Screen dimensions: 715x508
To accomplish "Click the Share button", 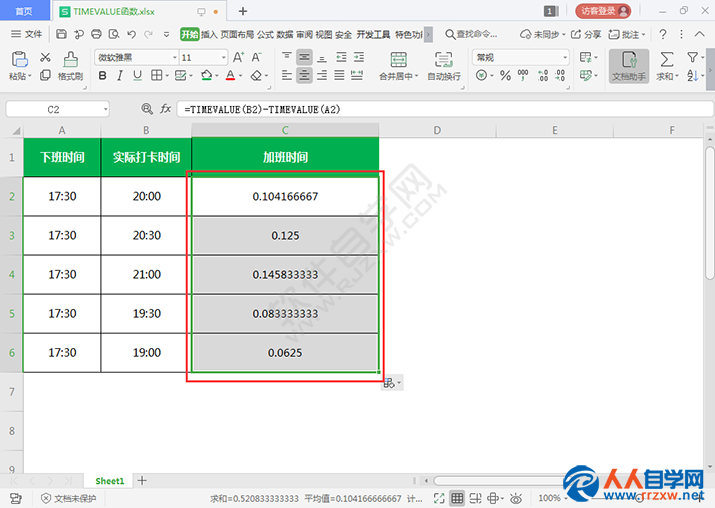I will click(x=586, y=34).
